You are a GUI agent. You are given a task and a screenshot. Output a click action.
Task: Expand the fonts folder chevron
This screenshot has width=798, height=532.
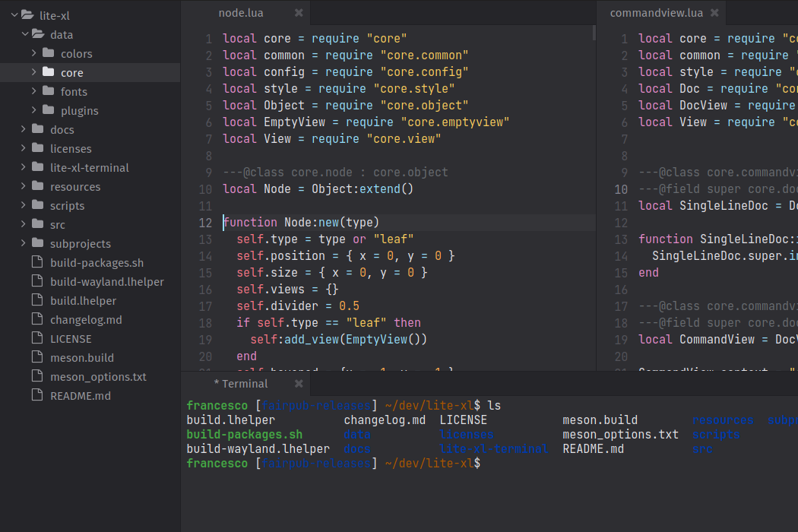coord(34,91)
